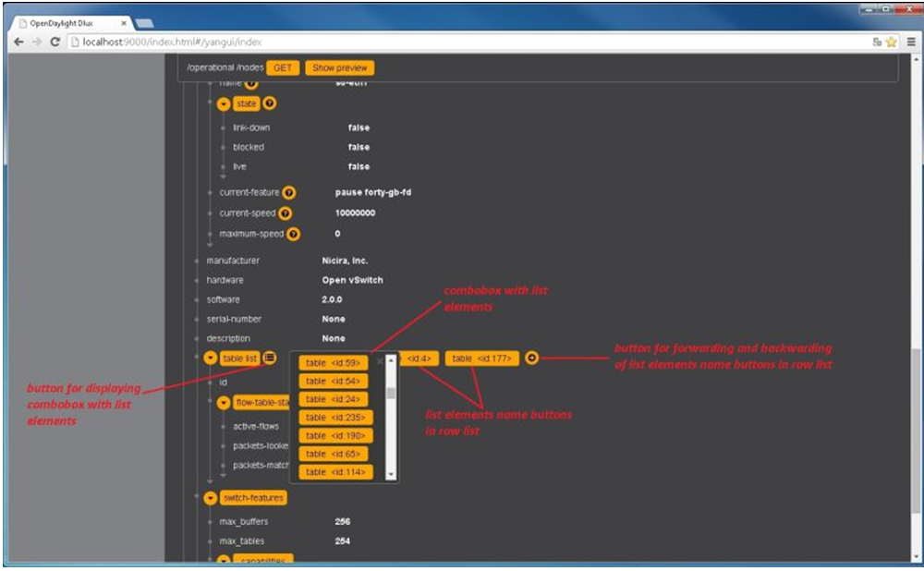Click the page scroll-up arrow
The height and width of the screenshot is (571, 924).
point(917,59)
